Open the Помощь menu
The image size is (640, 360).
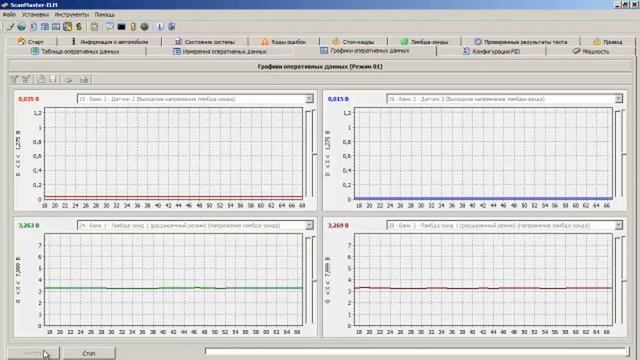104,15
